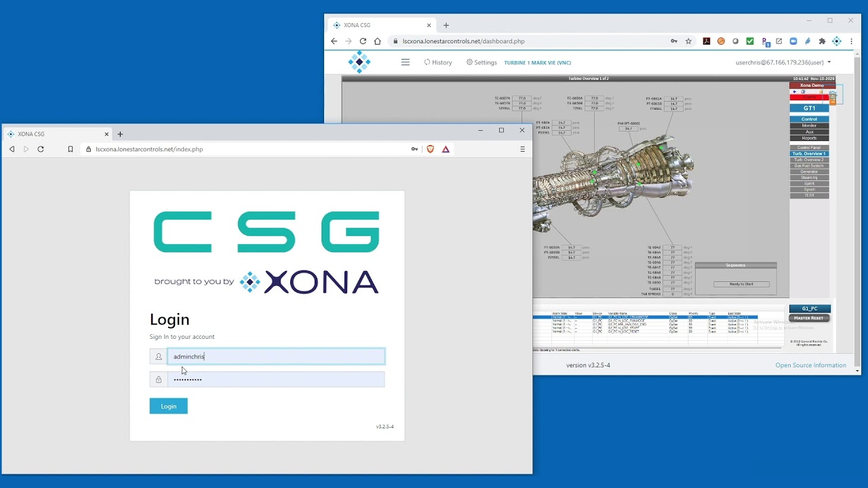The height and width of the screenshot is (488, 868).
Task: Click Chrome home button in dashboard window
Action: [378, 41]
